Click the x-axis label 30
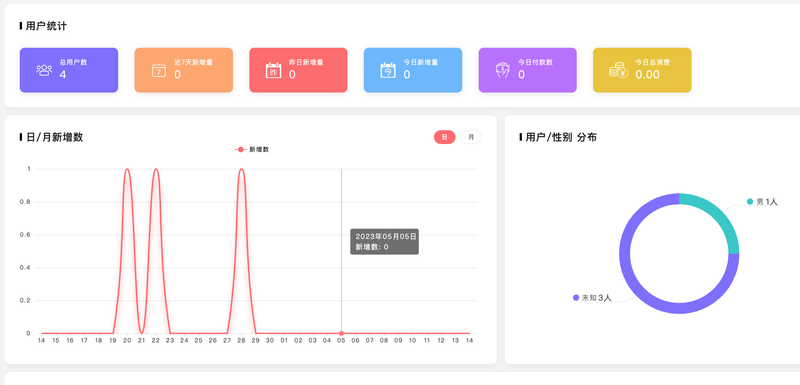800x385 pixels. tap(270, 341)
